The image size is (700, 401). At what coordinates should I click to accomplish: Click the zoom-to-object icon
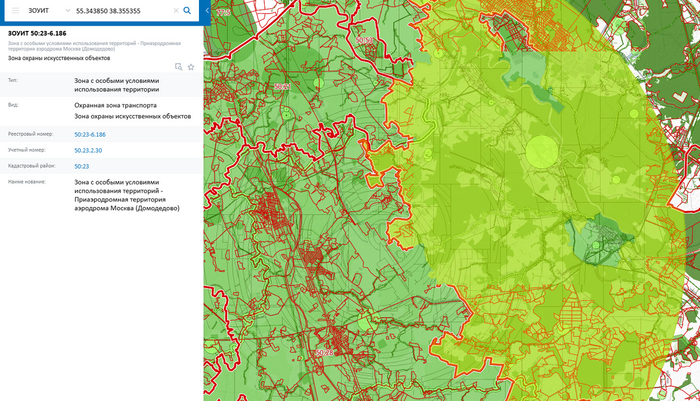pyautogui.click(x=178, y=67)
